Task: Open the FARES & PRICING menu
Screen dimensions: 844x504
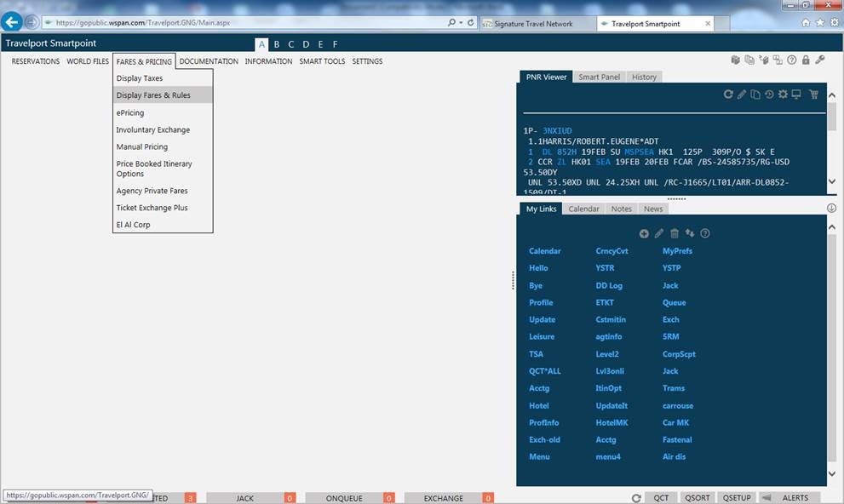Action: click(x=144, y=61)
